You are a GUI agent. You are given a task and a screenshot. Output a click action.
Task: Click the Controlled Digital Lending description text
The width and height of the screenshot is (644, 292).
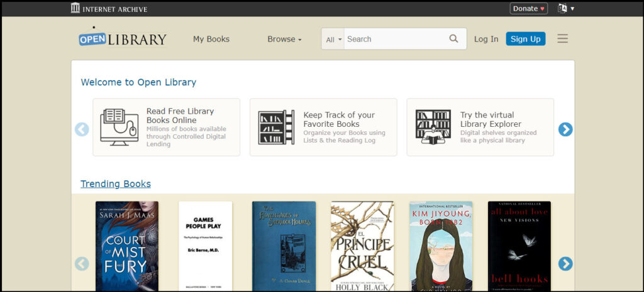click(x=186, y=136)
